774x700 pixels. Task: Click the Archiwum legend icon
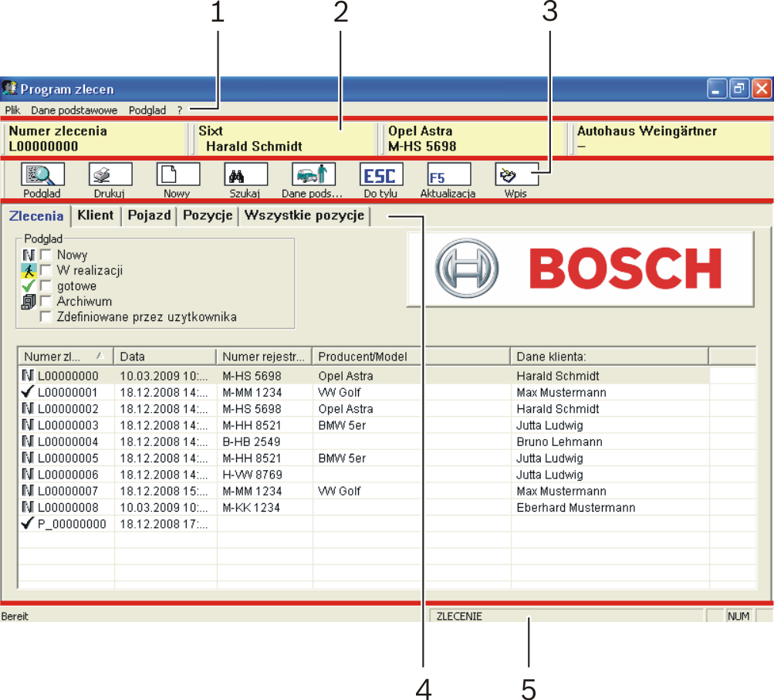point(29,301)
